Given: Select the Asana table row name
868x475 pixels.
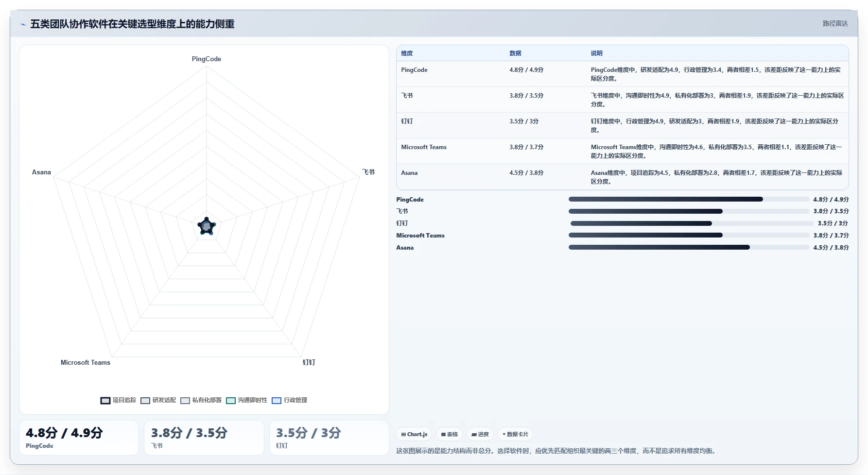Looking at the screenshot, I should point(409,173).
